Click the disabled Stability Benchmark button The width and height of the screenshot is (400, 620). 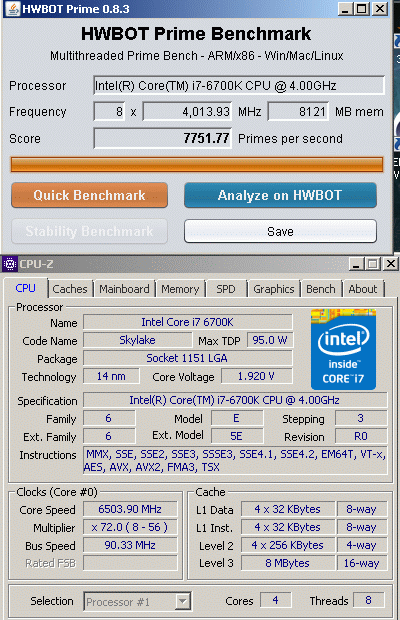pyautogui.click(x=89, y=231)
